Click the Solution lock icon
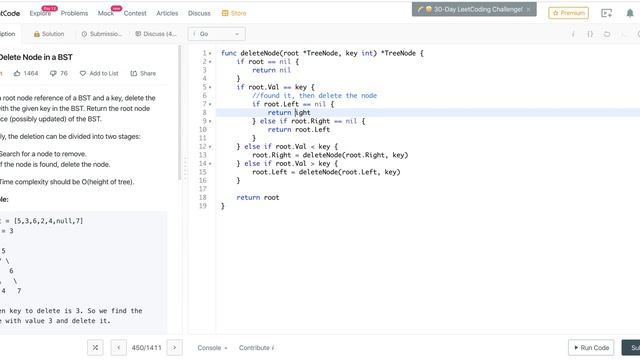 click(x=37, y=34)
